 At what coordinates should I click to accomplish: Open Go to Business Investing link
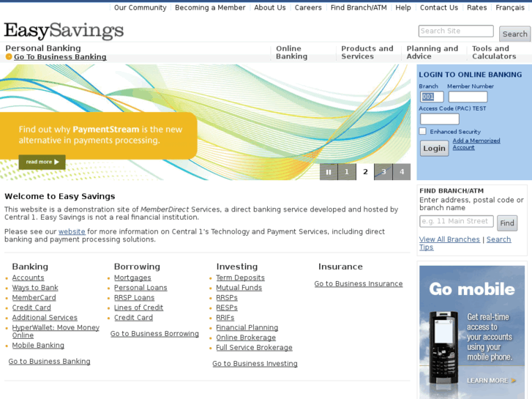255,364
